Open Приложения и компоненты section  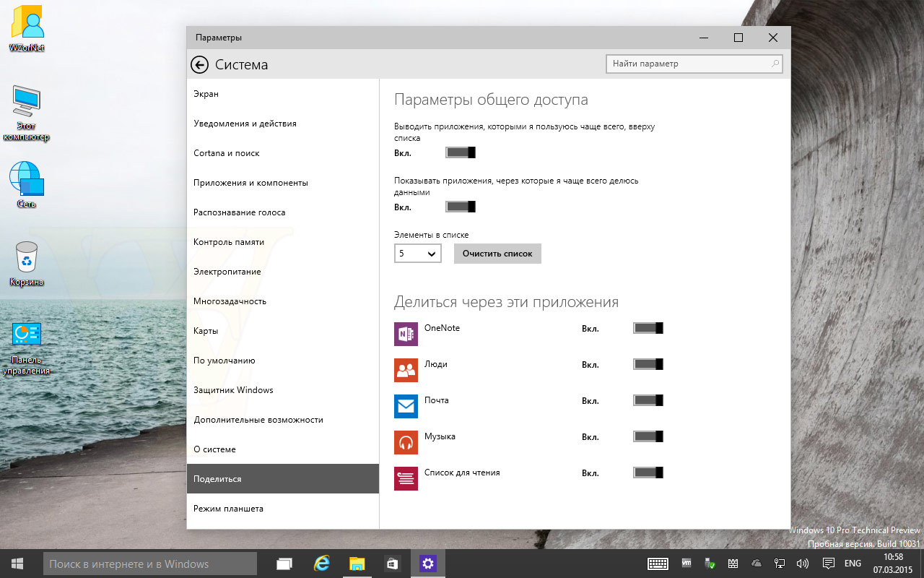[282, 183]
